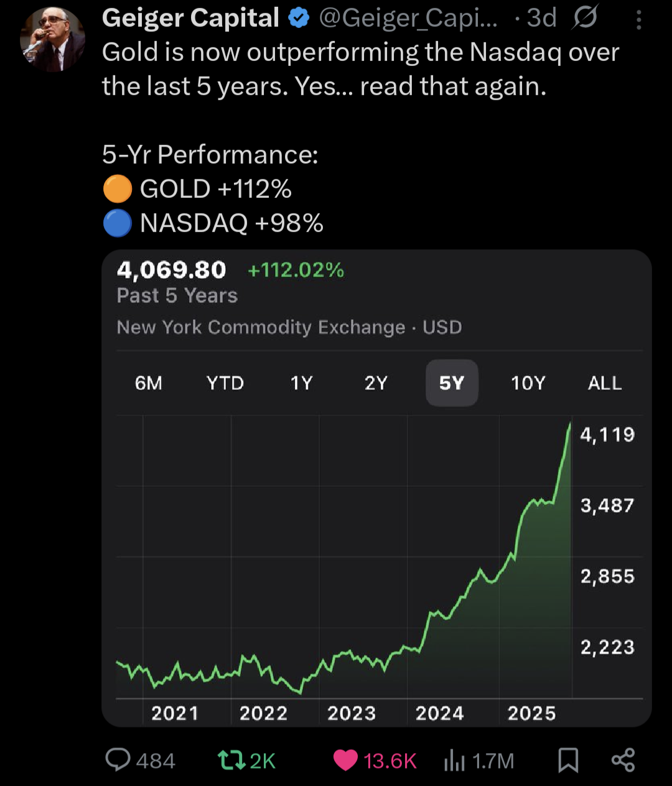
Task: Open the reply comments icon
Action: click(118, 760)
